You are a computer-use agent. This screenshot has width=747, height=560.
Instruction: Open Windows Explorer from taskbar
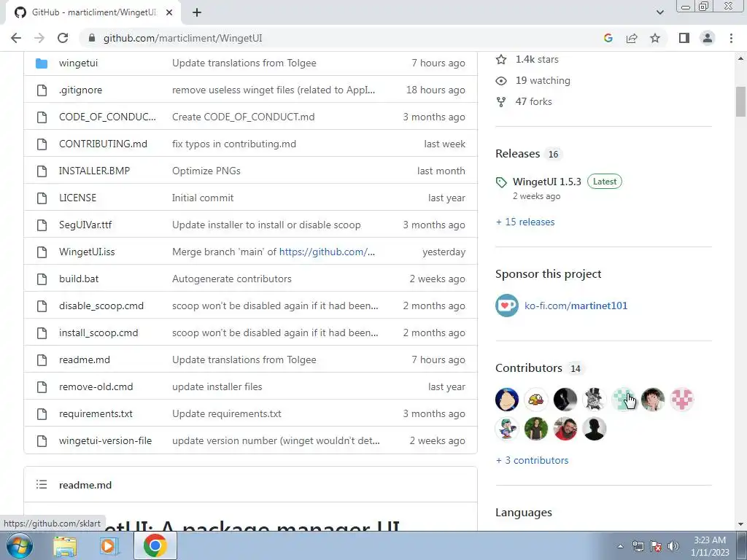tap(65, 546)
